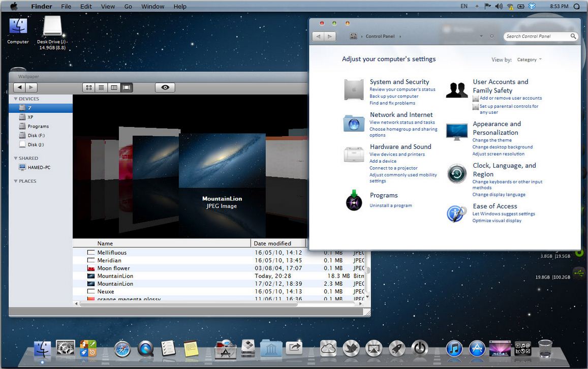
Task: Click 'Add a device' link
Action: (383, 161)
